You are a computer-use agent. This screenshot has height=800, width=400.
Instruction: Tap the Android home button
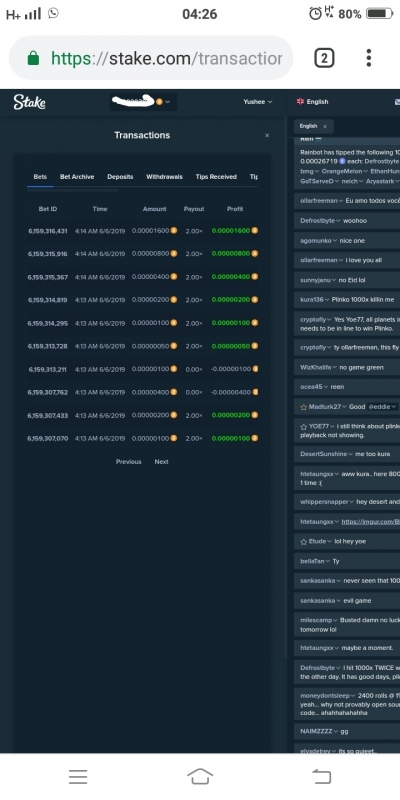pyautogui.click(x=200, y=777)
